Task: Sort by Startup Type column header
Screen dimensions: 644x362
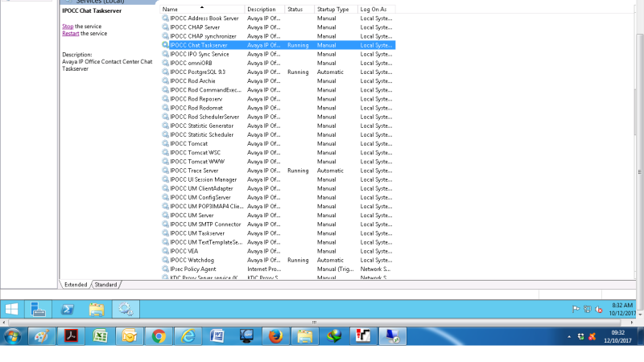Action: 336,9
